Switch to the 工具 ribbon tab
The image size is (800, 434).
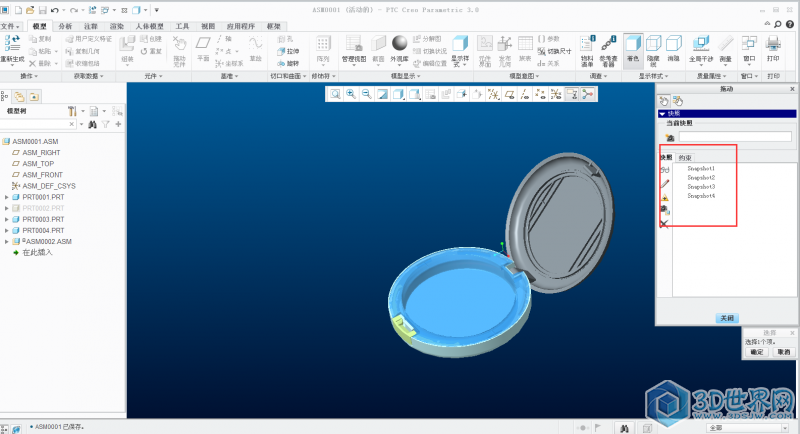pos(182,26)
